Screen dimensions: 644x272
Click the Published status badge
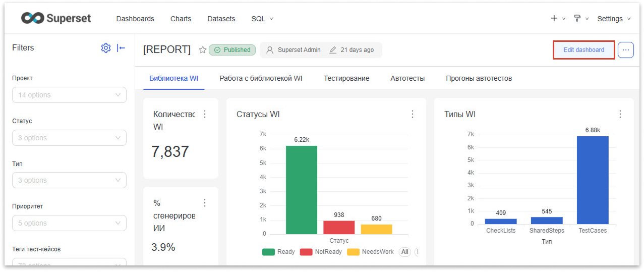(232, 50)
